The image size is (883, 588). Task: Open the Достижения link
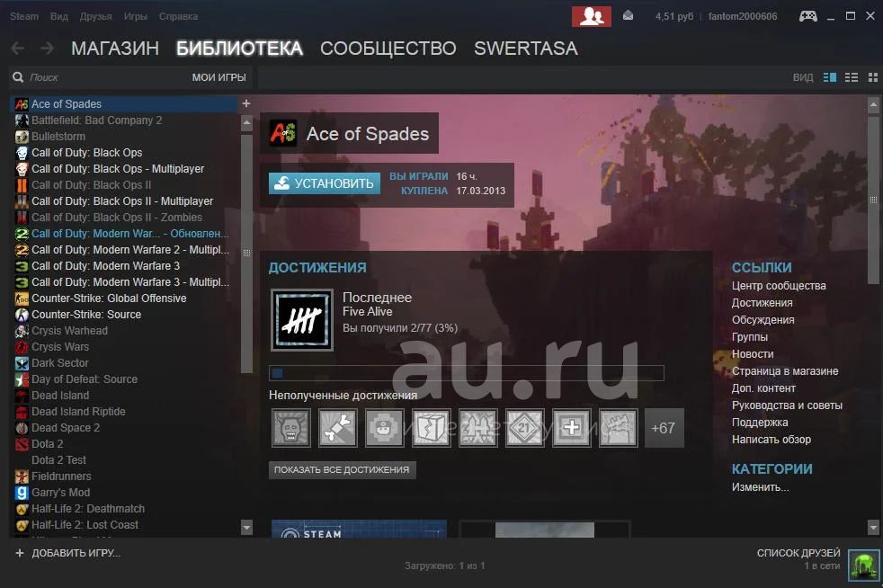(762, 303)
